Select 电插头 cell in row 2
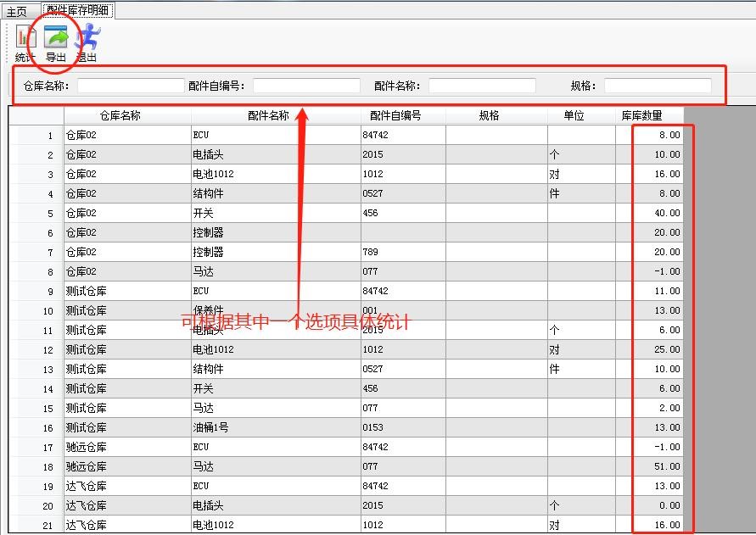 point(276,154)
